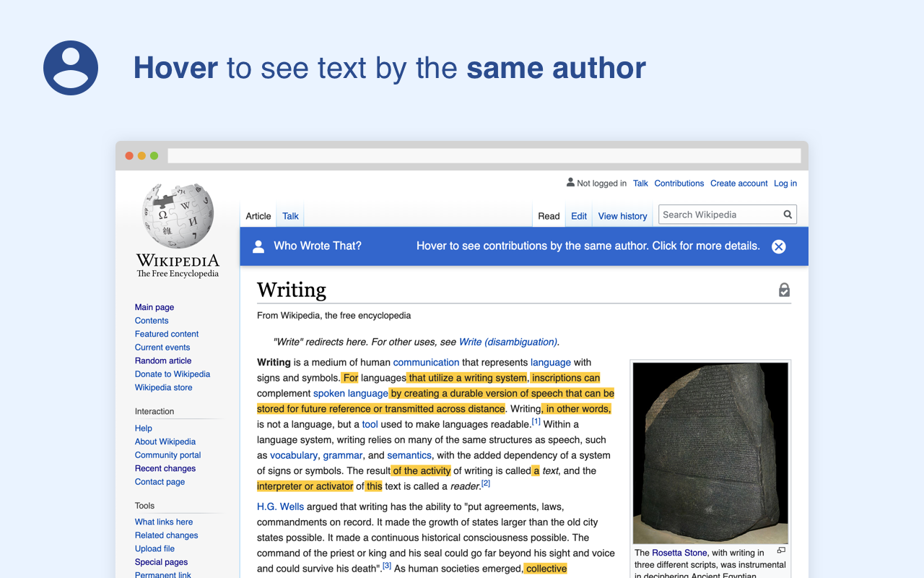Click the person icon in Who Wrote That banner
Image resolution: width=924 pixels, height=578 pixels.
click(258, 246)
